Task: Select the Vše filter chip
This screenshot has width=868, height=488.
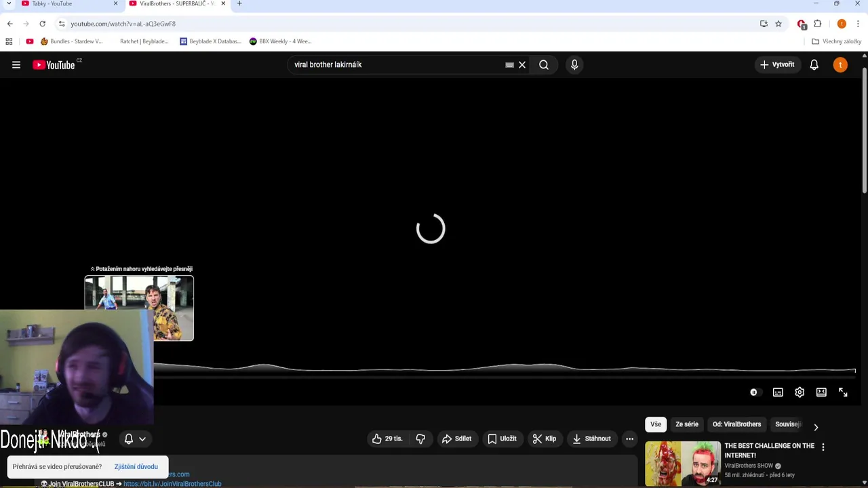Action: click(656, 424)
